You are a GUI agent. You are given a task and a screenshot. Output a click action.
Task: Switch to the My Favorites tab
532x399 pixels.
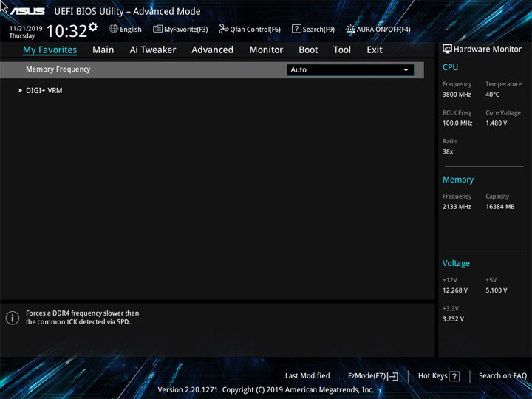click(50, 50)
